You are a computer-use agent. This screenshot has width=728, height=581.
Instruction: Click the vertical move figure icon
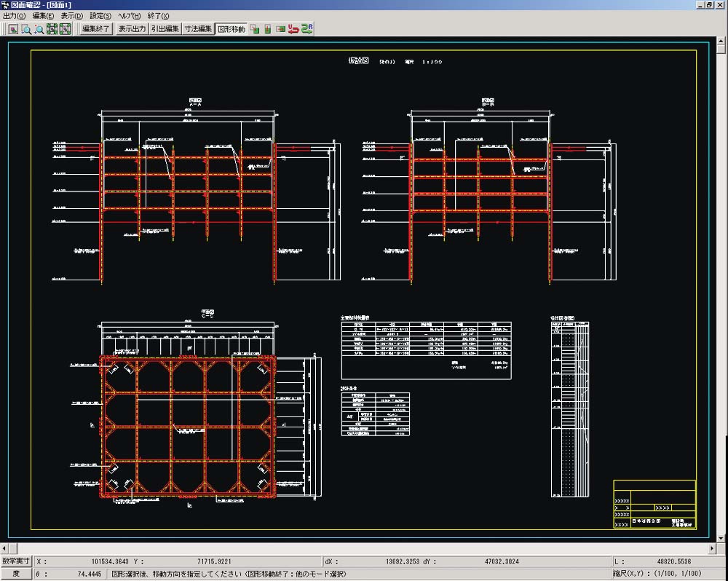pos(267,29)
